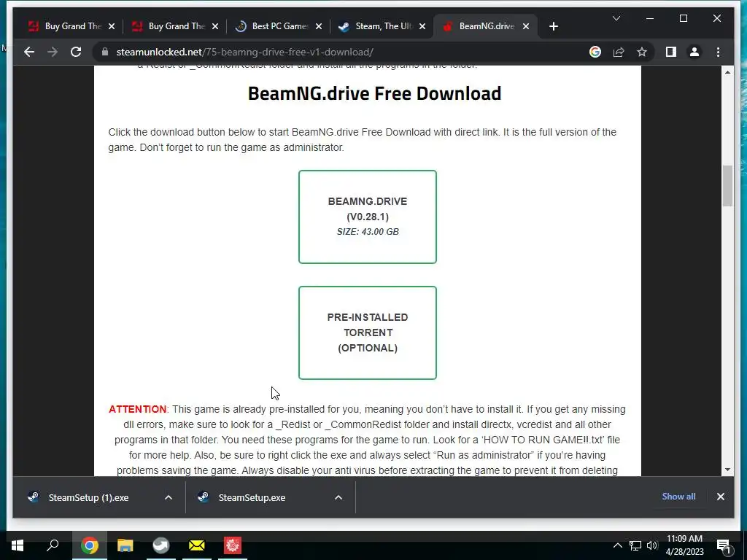
Task: Open the side panel icon
Action: tap(671, 52)
